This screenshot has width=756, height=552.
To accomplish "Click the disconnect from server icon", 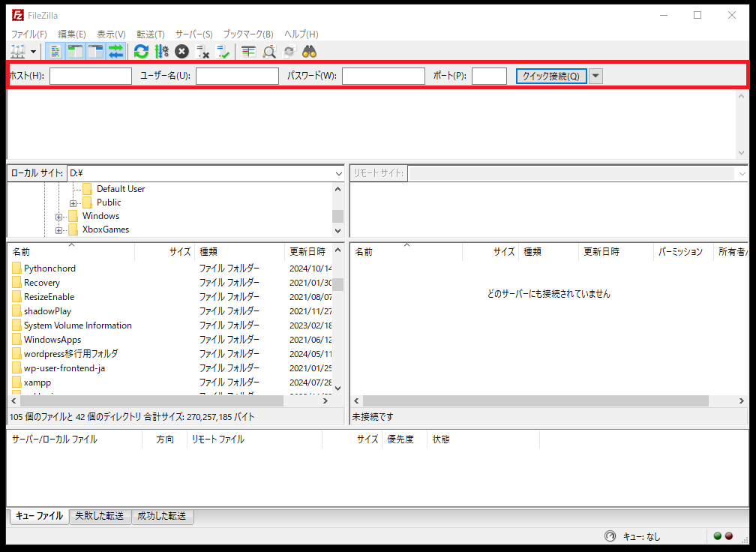I will coord(202,52).
